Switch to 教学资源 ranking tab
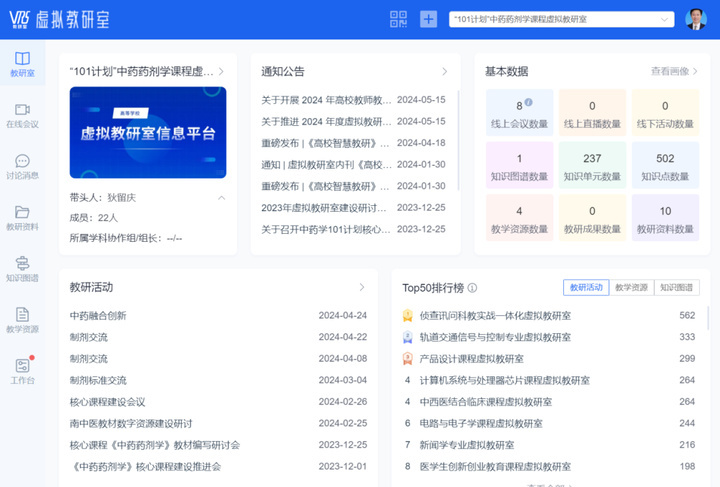 (632, 288)
